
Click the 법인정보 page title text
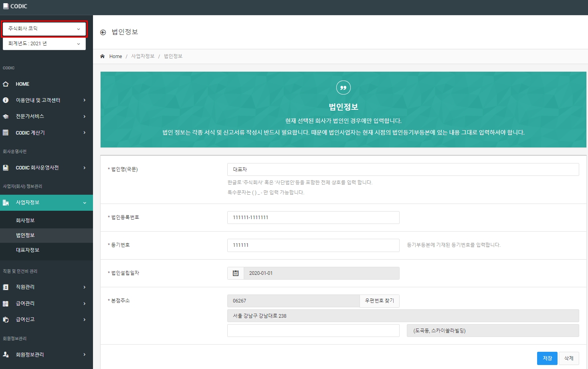tap(125, 32)
